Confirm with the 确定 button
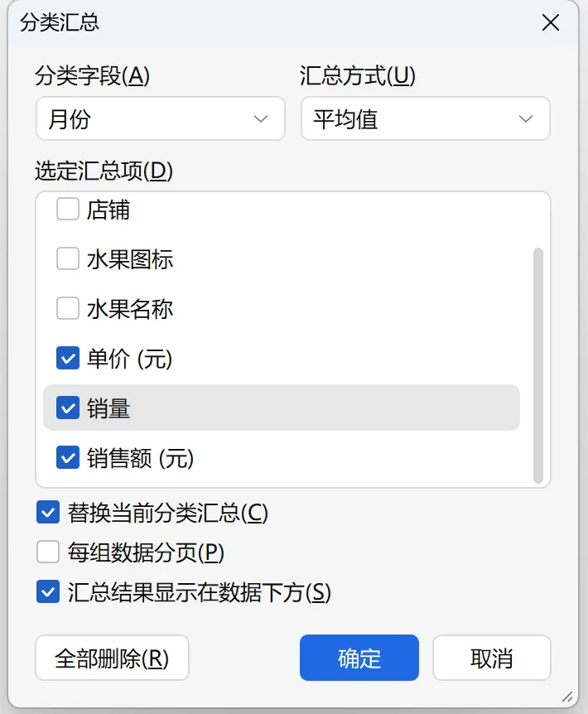The height and width of the screenshot is (714, 588). click(359, 658)
